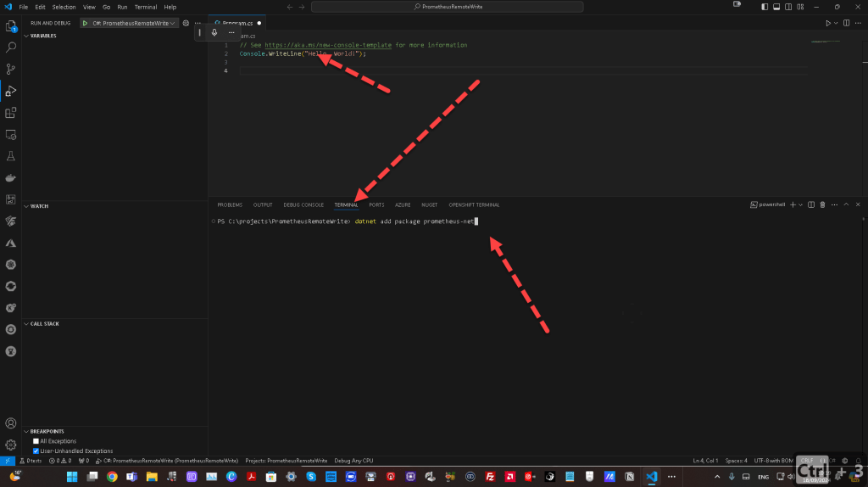Open the Search view in activity bar
Viewport: 868px width, 487px height.
10,48
